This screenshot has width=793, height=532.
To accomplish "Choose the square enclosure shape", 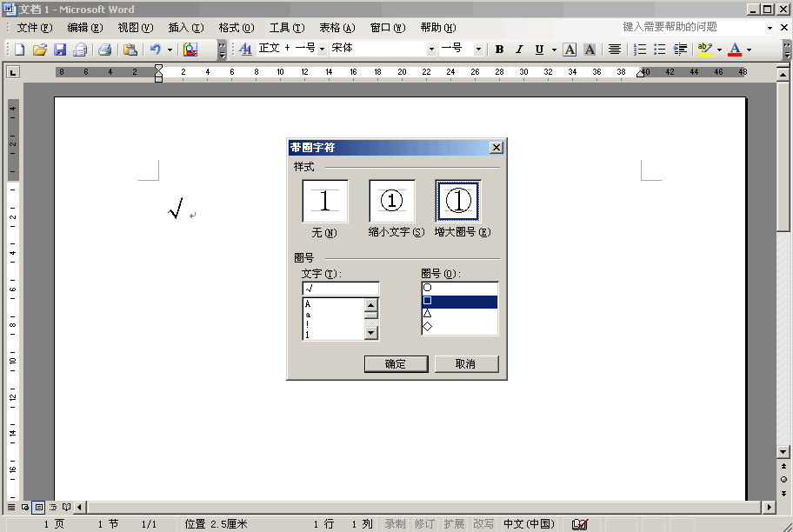I will (459, 301).
